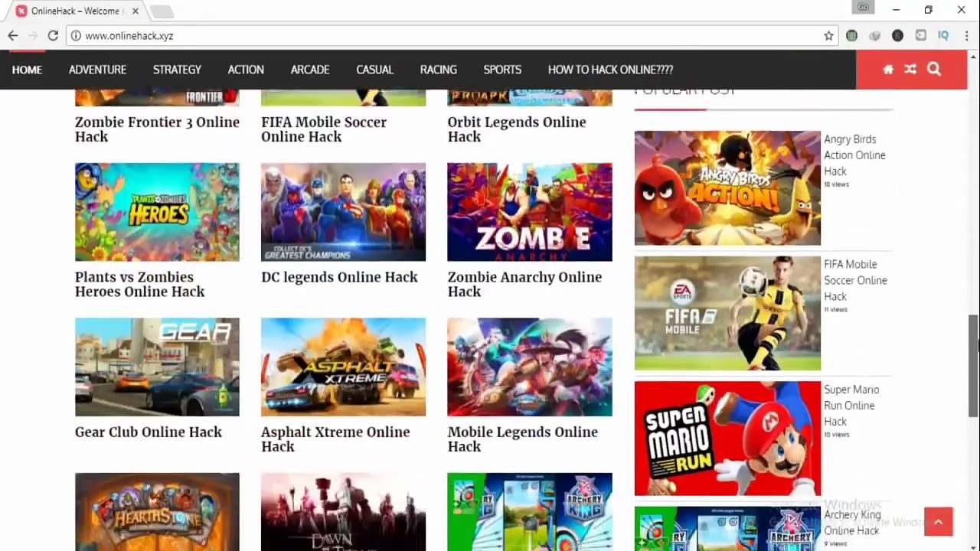Viewport: 980px width, 551px height.
Task: Click the address bar URL field
Action: [452, 36]
